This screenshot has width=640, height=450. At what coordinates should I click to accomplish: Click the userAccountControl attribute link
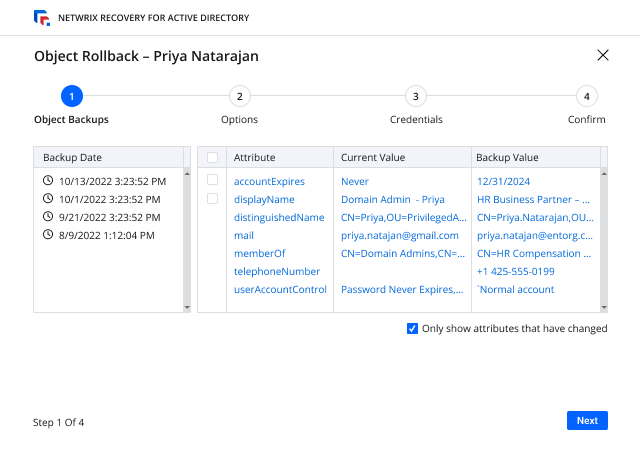(x=280, y=289)
